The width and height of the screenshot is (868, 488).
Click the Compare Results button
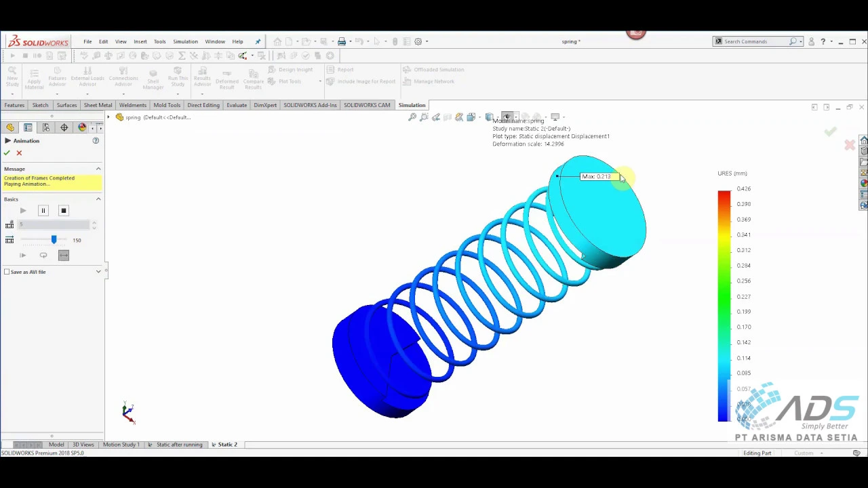click(x=253, y=79)
